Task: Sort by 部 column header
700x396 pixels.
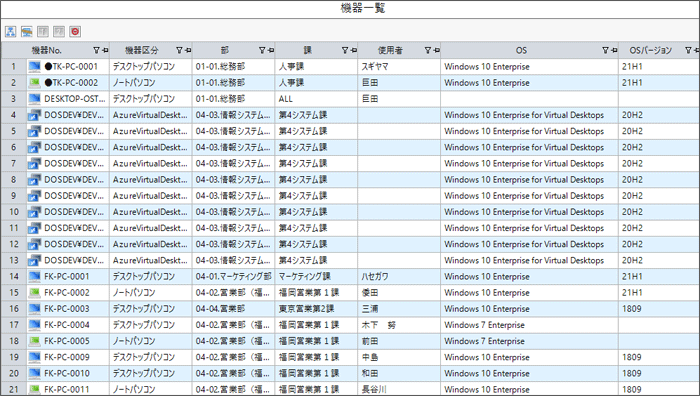Action: pyautogui.click(x=225, y=50)
